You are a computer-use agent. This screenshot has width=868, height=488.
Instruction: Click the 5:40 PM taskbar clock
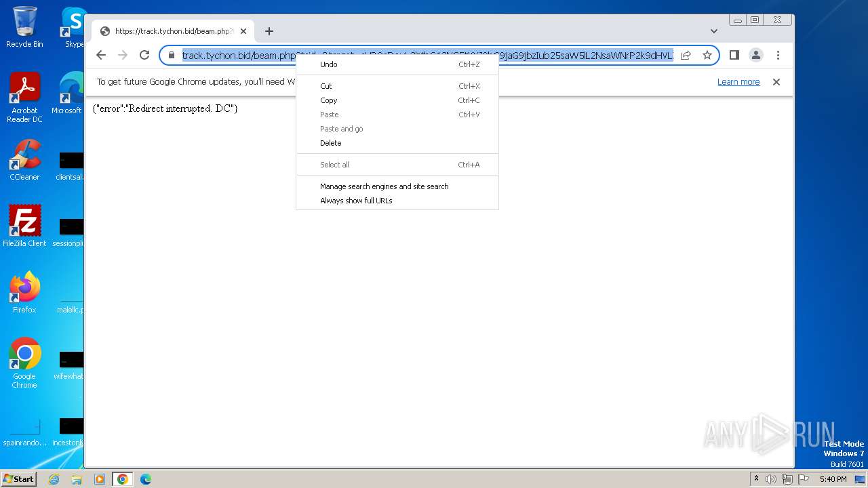(833, 479)
